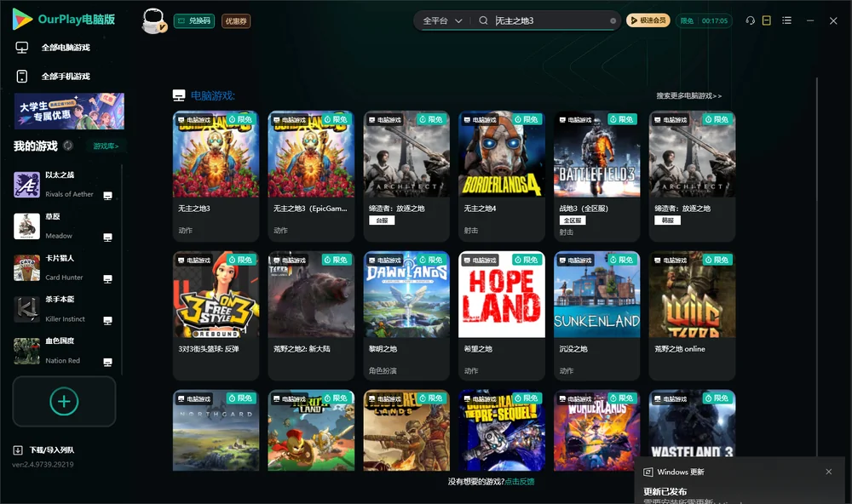Click the OurPlay电脑版 logo

click(x=64, y=20)
